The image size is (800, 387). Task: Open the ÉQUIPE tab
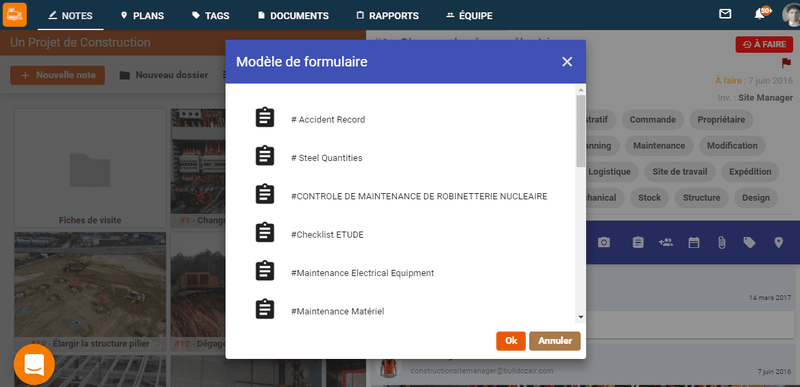(x=469, y=15)
